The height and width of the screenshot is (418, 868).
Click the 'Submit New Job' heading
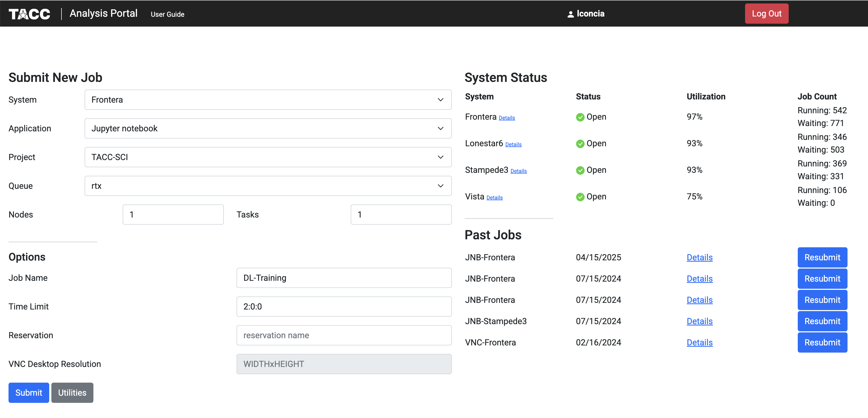tap(55, 78)
